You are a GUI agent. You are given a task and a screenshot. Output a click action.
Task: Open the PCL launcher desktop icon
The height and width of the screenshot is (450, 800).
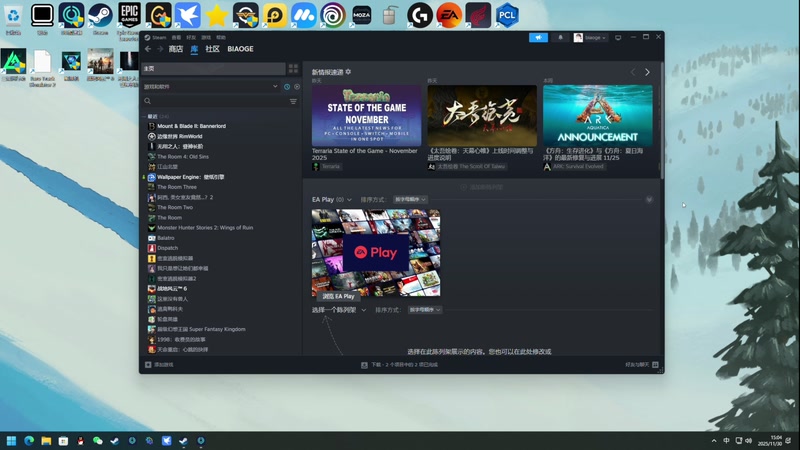[507, 16]
